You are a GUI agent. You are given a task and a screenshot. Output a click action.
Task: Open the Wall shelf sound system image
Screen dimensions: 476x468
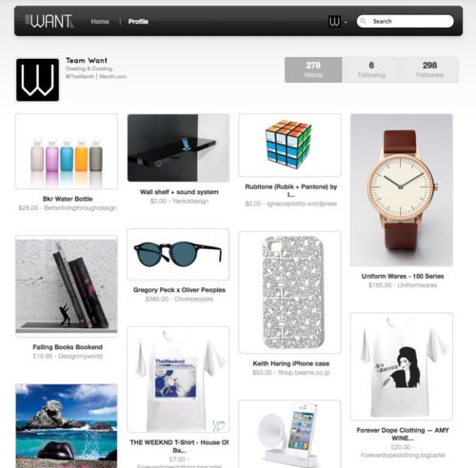[x=178, y=147]
